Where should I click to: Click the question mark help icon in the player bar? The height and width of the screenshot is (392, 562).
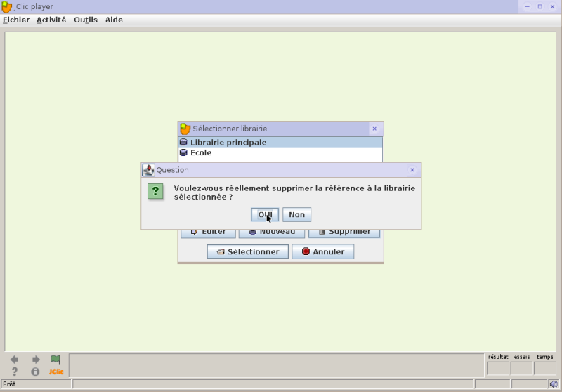tap(14, 372)
